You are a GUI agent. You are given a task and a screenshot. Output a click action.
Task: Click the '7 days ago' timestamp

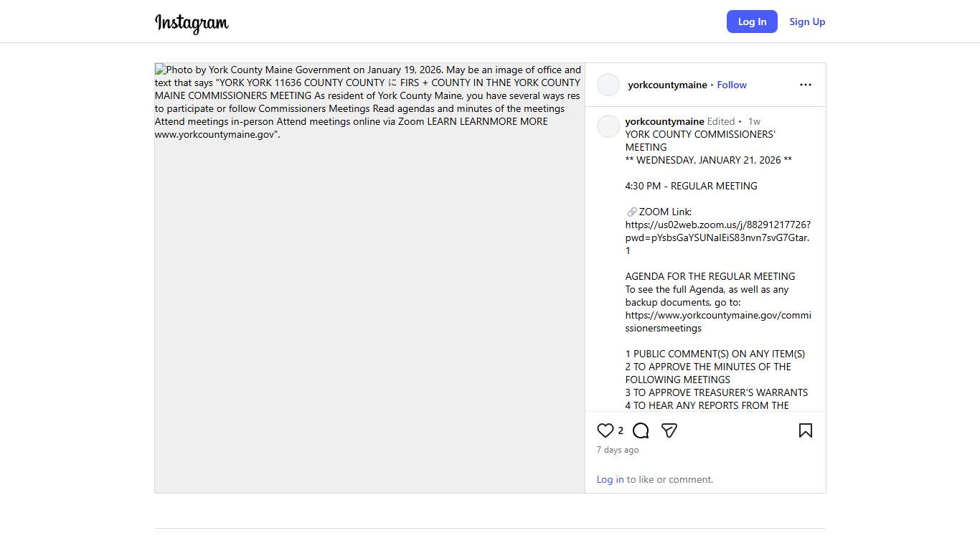(618, 450)
